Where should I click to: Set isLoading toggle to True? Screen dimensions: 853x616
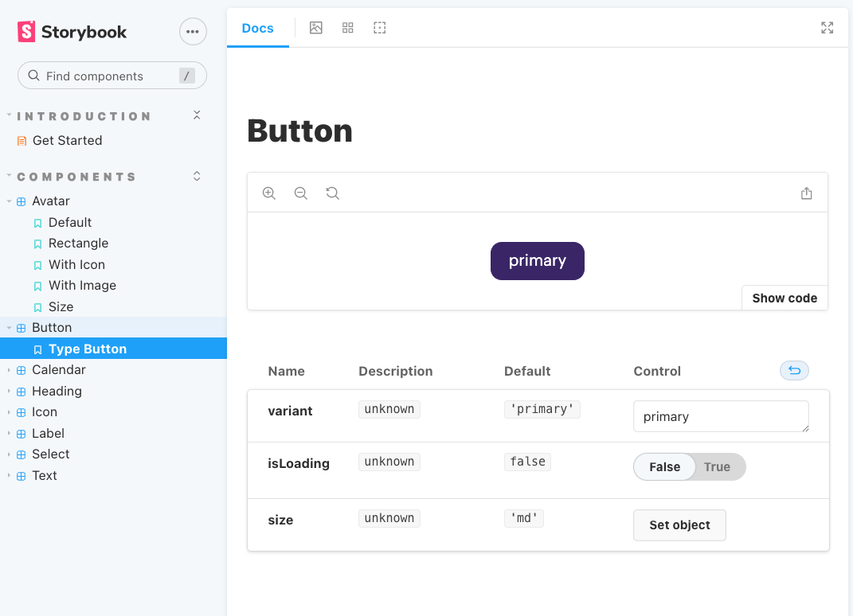click(x=717, y=467)
